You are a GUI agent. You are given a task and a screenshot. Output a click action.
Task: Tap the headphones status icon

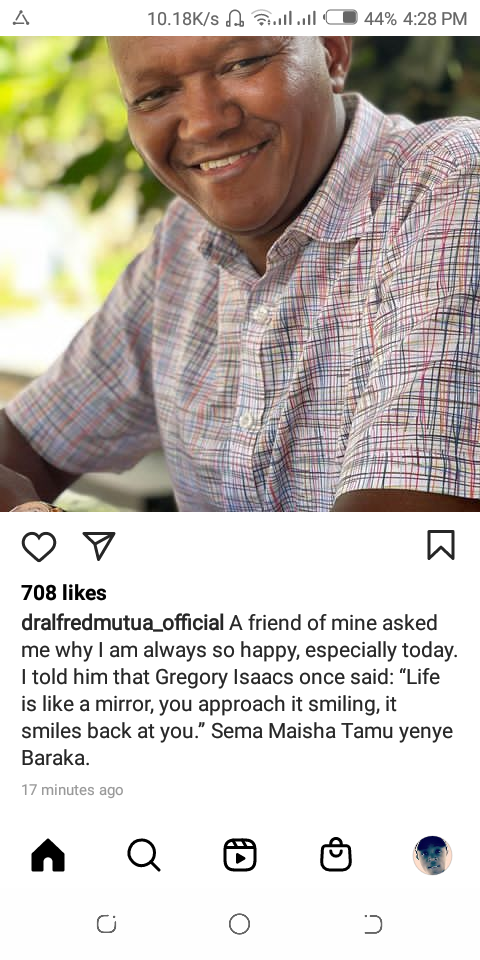(x=235, y=18)
